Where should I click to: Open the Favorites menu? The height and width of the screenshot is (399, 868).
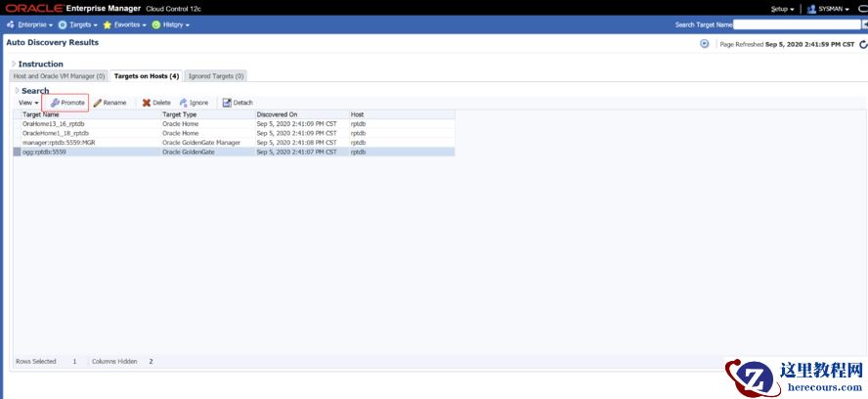[125, 25]
